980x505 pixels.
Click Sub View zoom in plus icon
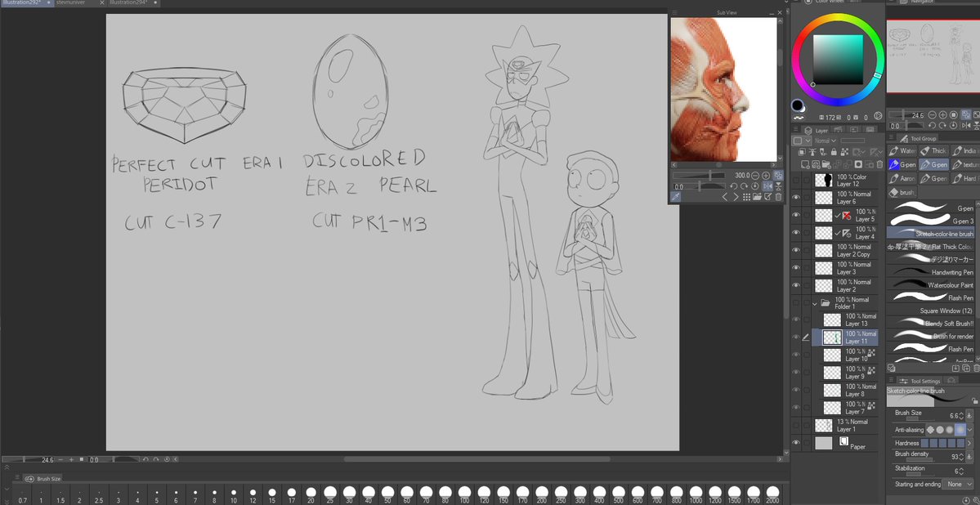click(x=766, y=176)
